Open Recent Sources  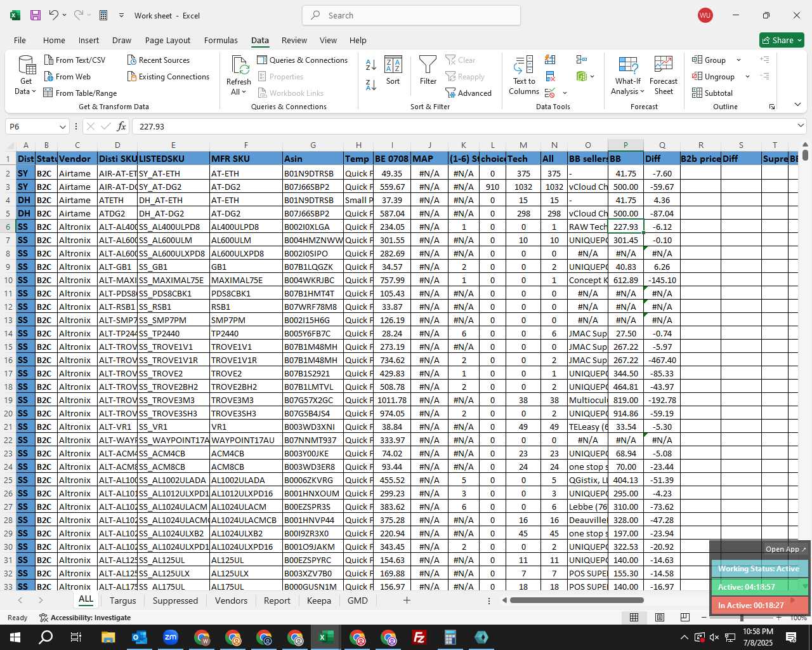coord(158,60)
